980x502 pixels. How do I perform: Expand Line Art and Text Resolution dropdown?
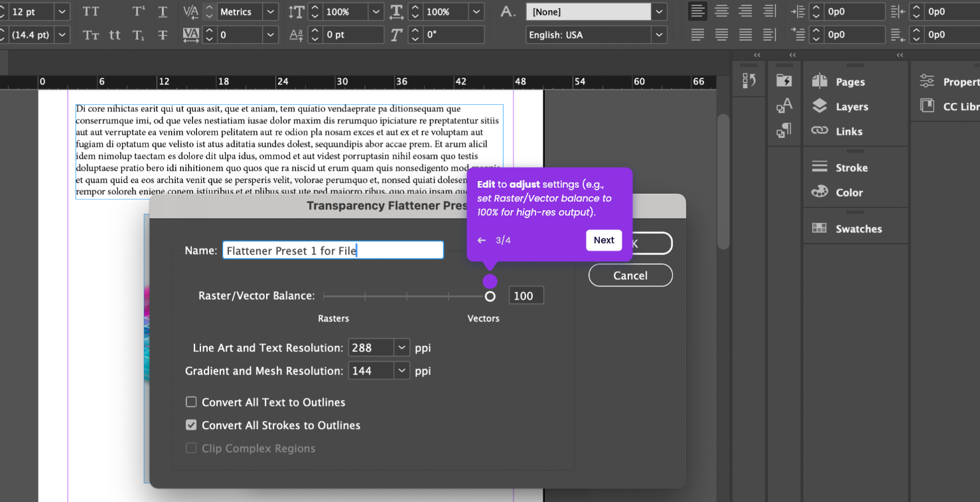pos(401,347)
